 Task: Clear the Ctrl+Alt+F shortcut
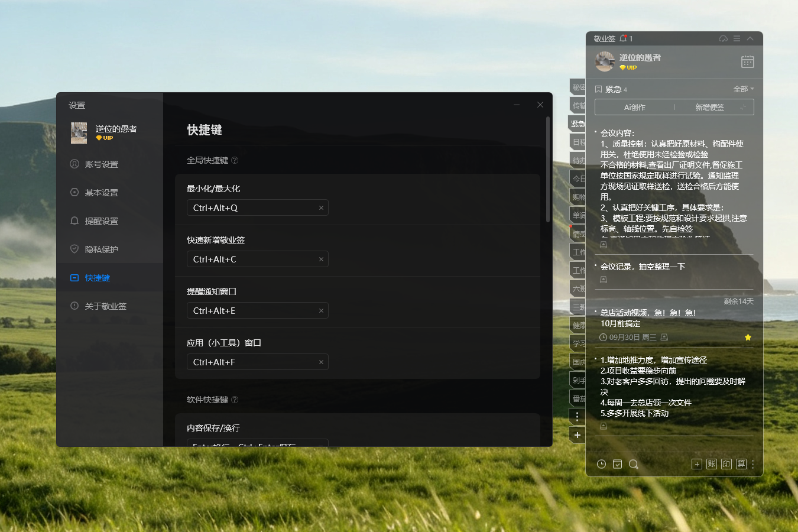pyautogui.click(x=321, y=362)
